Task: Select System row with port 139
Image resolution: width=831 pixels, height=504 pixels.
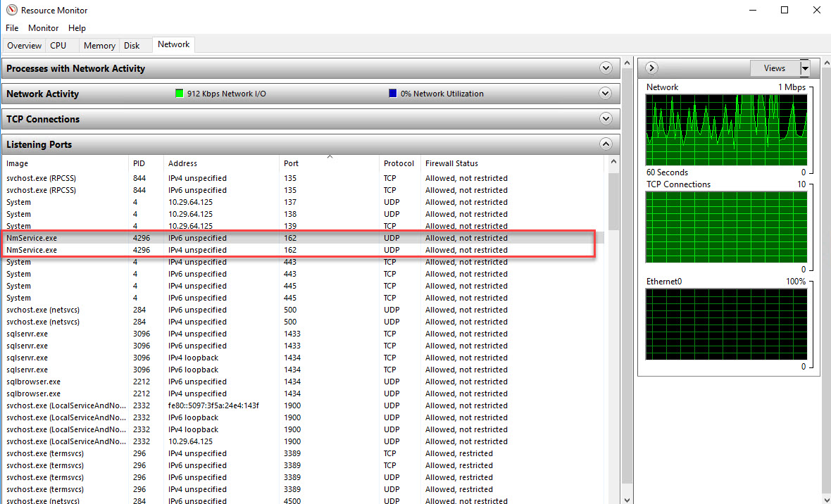Action: point(303,226)
